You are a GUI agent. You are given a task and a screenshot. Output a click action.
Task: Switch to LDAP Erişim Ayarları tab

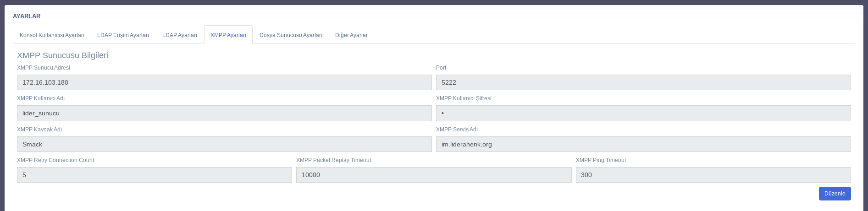pos(123,35)
